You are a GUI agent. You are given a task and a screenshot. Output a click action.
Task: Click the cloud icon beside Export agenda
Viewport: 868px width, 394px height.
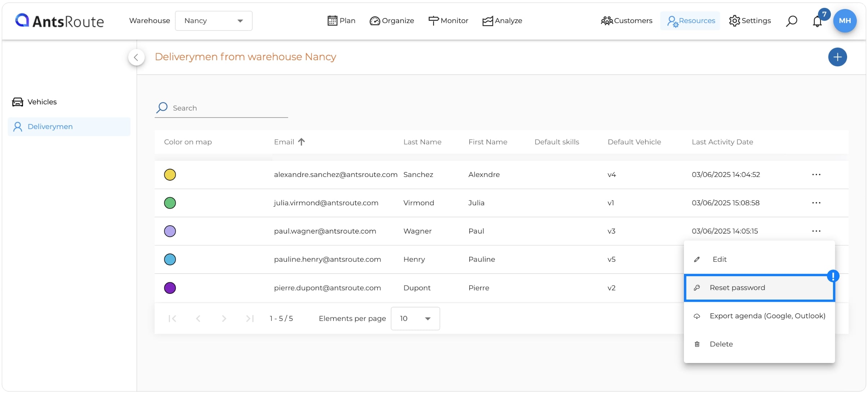click(x=697, y=316)
